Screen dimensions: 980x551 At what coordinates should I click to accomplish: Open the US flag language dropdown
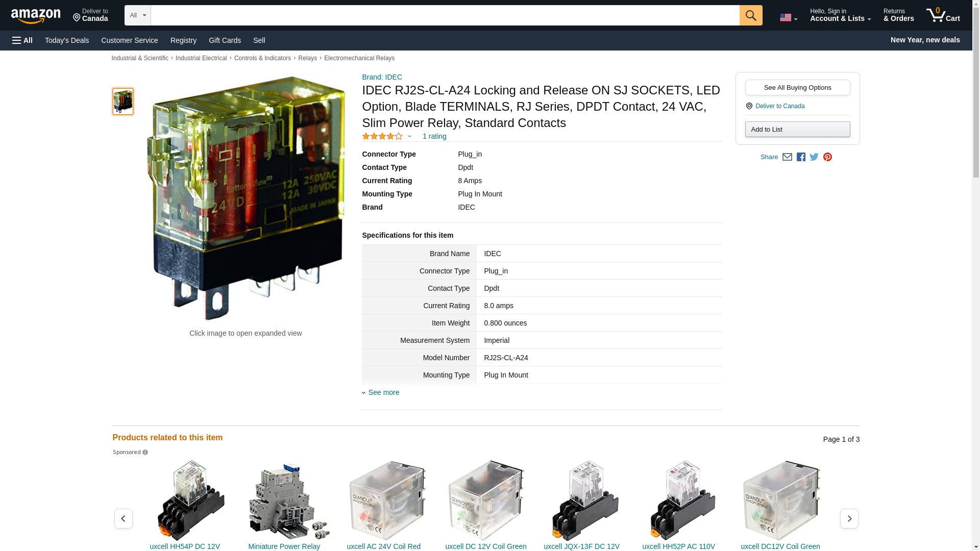point(788,17)
